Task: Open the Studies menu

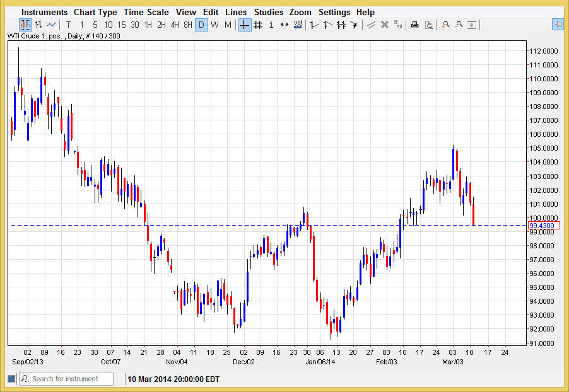Action: 269,12
